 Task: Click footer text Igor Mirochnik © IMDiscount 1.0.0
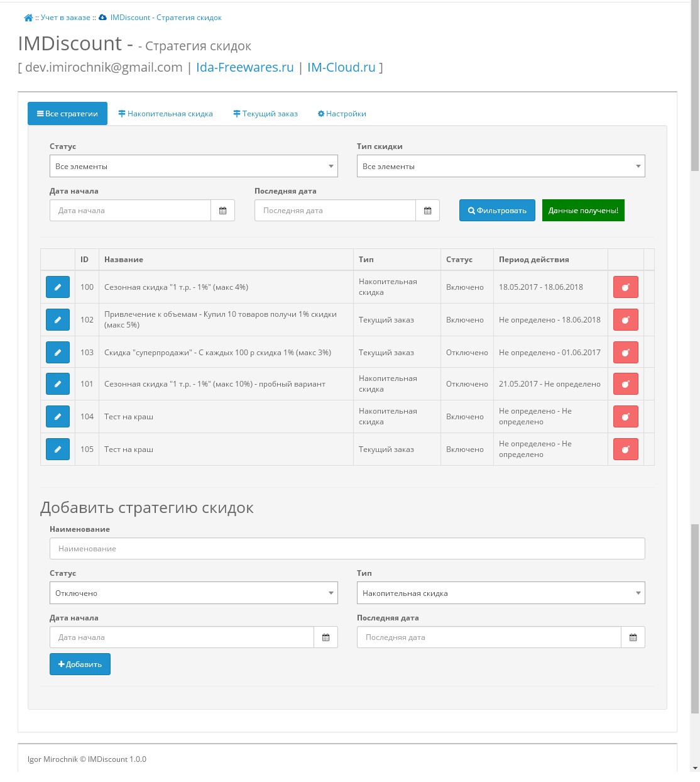click(87, 759)
